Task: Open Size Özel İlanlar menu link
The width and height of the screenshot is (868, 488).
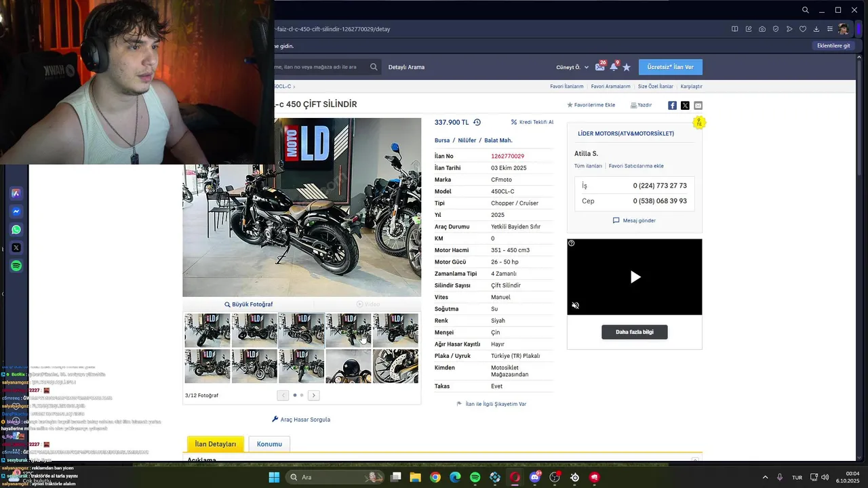Action: (x=656, y=87)
